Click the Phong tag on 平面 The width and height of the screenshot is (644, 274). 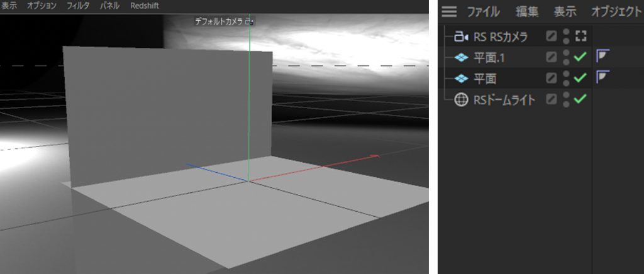[x=602, y=77]
